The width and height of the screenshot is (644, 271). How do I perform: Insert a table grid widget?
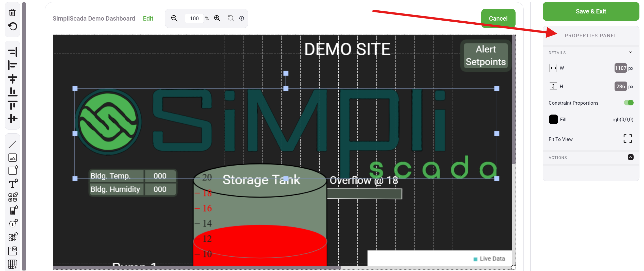pyautogui.click(x=12, y=264)
